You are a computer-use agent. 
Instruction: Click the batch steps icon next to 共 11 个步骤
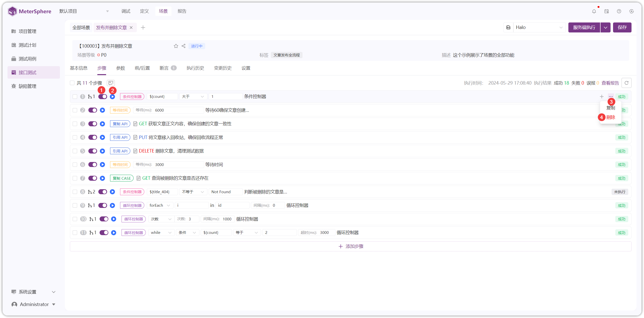click(111, 83)
